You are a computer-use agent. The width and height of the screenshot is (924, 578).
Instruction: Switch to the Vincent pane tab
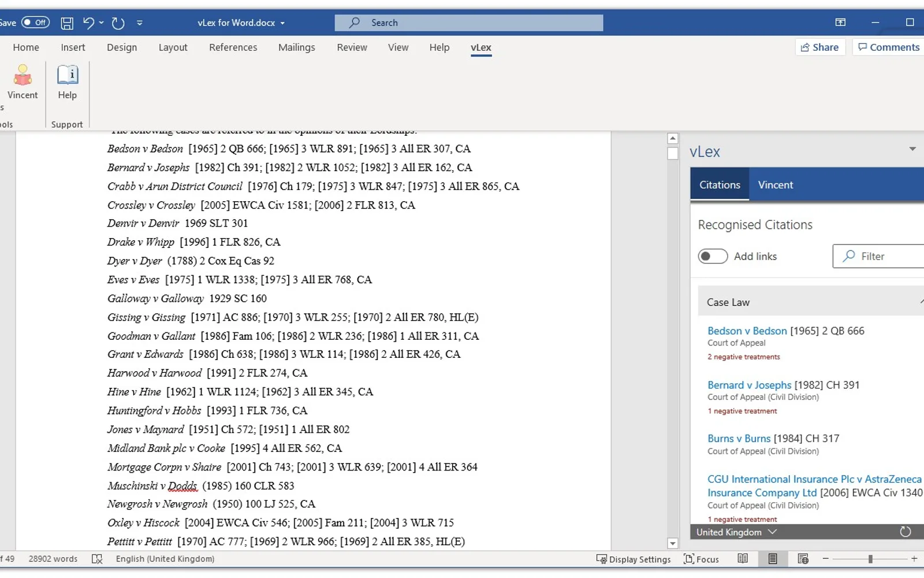click(776, 185)
